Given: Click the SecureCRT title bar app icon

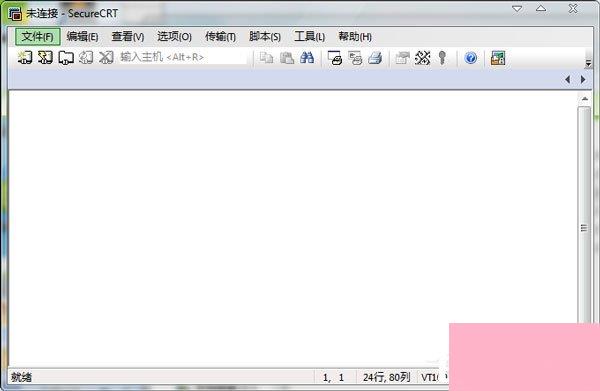Looking at the screenshot, I should tap(15, 13).
